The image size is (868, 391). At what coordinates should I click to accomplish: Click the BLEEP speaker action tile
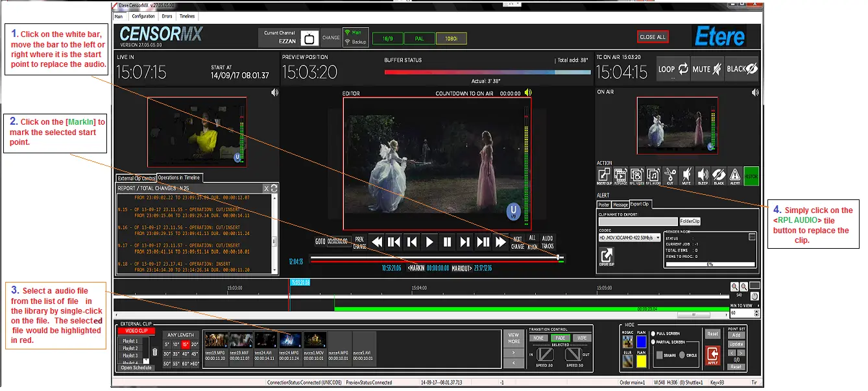(703, 175)
